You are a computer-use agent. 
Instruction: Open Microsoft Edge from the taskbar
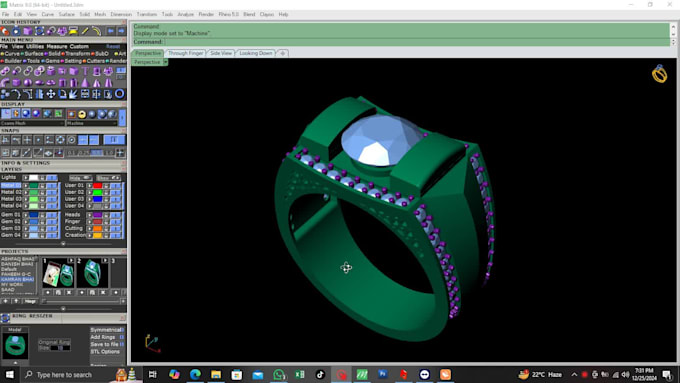[195, 374]
